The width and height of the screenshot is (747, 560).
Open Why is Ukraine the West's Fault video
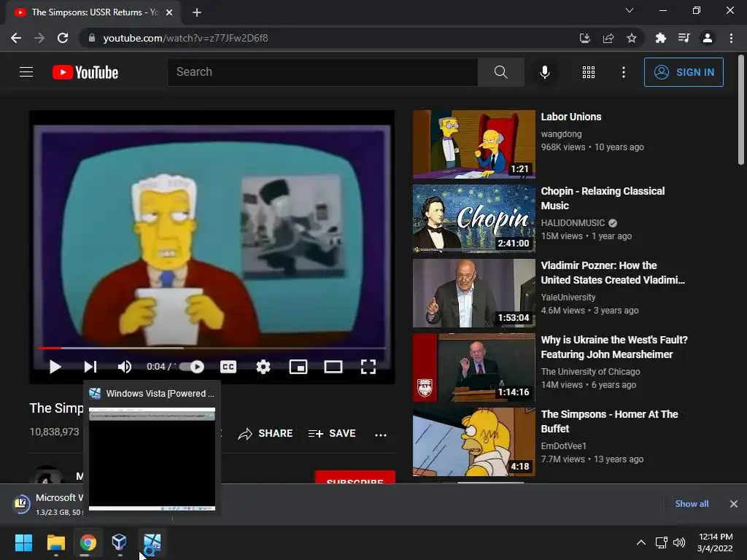pos(614,347)
